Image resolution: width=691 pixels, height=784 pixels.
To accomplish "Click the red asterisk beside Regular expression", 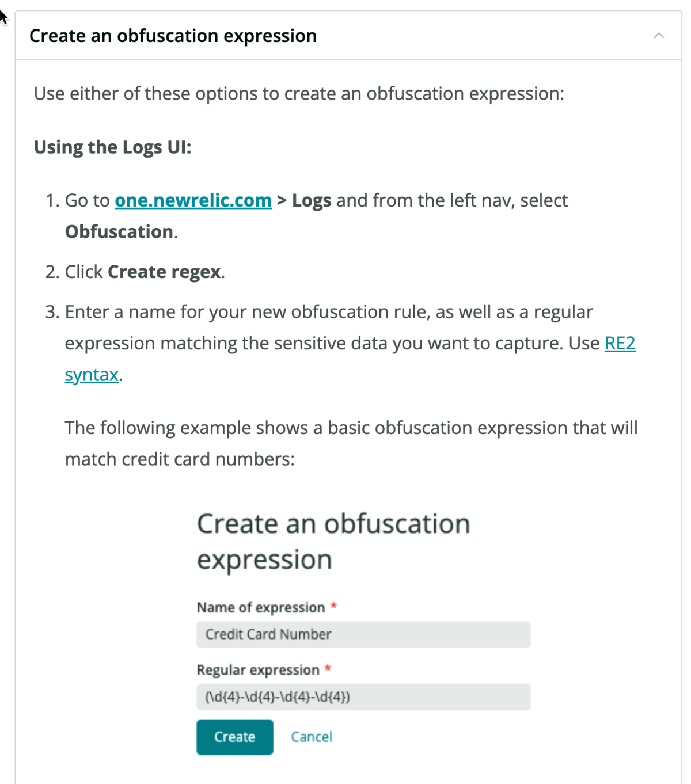I will pyautogui.click(x=328, y=669).
